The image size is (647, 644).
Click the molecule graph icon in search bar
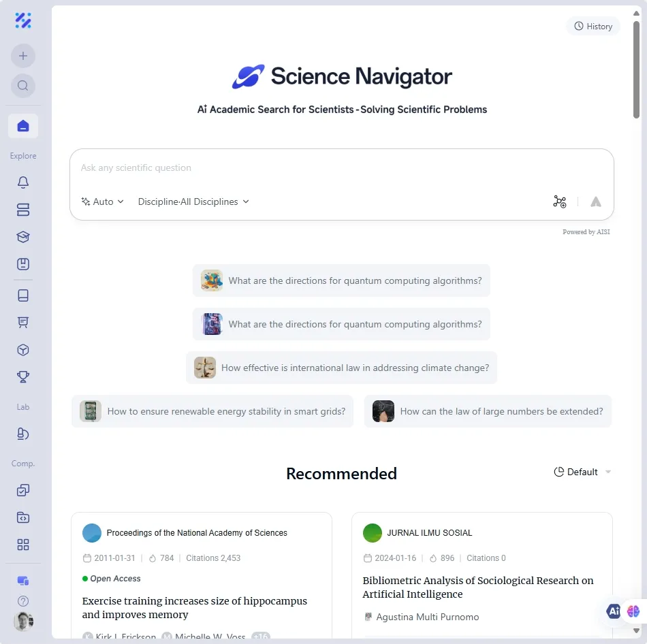click(x=560, y=202)
